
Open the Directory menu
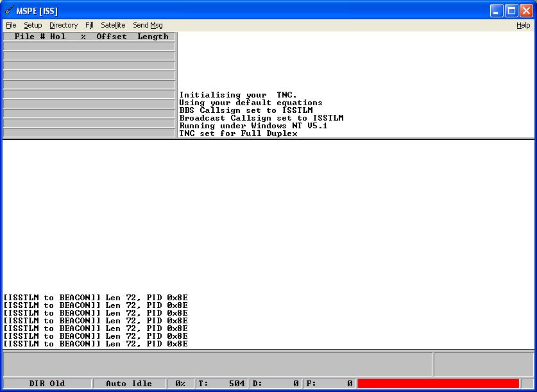(x=64, y=25)
